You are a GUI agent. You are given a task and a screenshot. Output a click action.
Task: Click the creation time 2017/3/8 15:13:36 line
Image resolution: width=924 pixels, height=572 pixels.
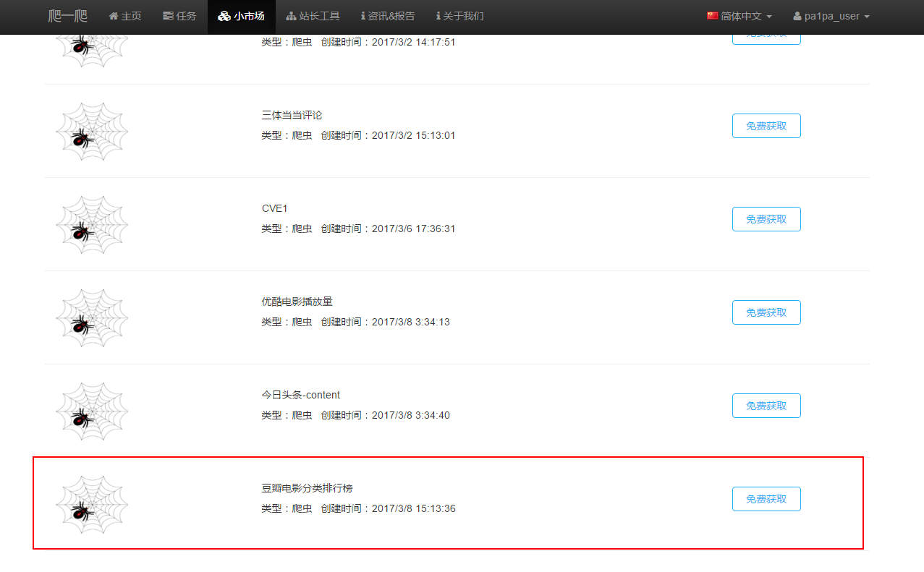pos(358,508)
